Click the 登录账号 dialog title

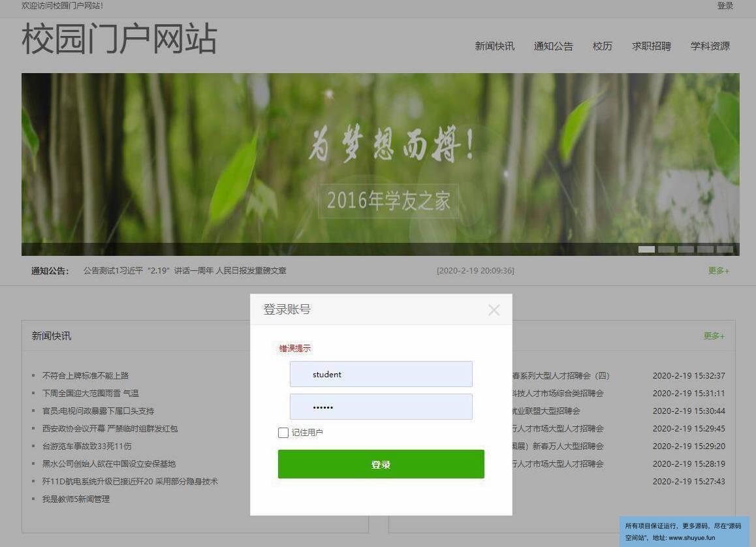pos(287,309)
